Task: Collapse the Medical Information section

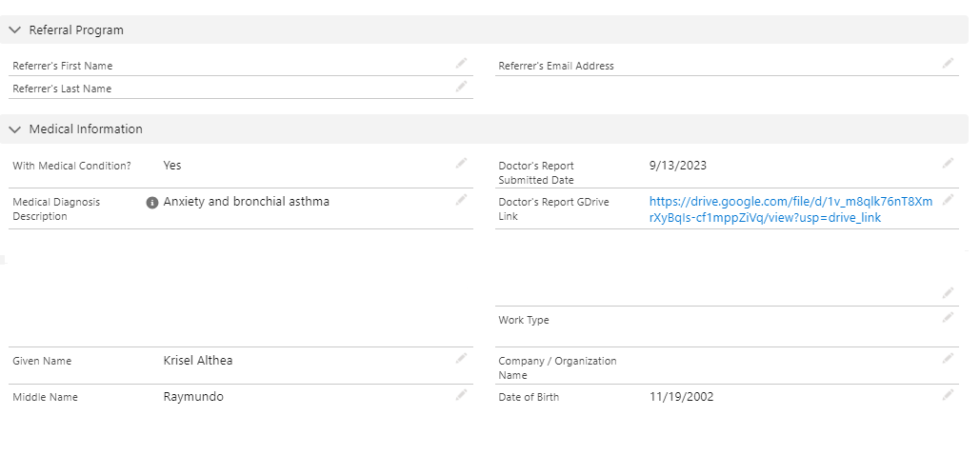Action: tap(15, 129)
